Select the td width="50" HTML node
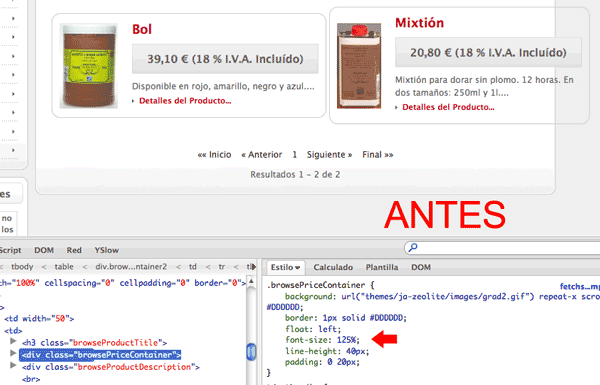600x385 pixels. 39,318
